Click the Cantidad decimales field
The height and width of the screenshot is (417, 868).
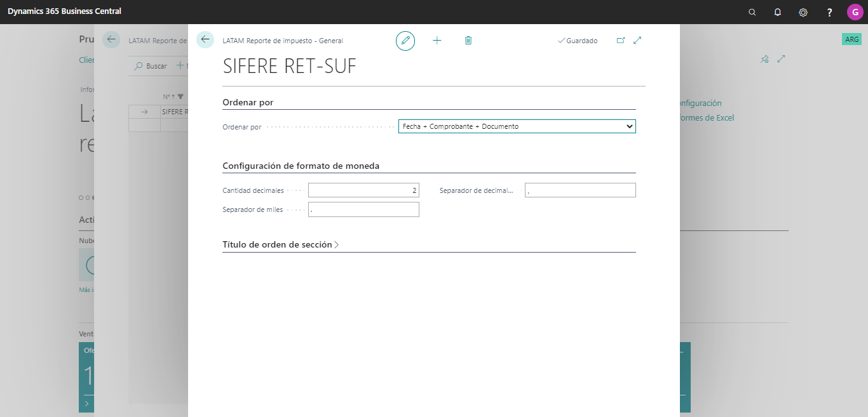click(363, 190)
